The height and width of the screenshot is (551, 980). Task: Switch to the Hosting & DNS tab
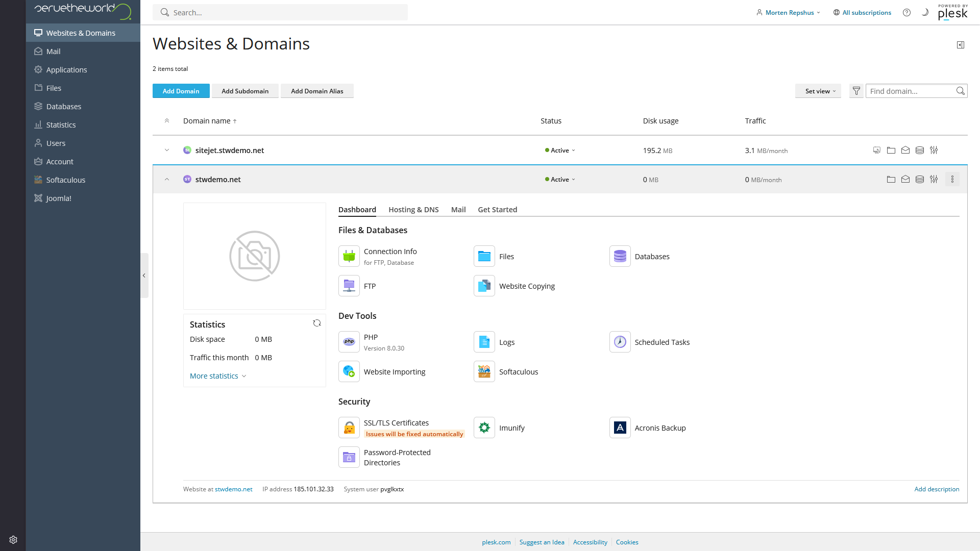click(413, 210)
